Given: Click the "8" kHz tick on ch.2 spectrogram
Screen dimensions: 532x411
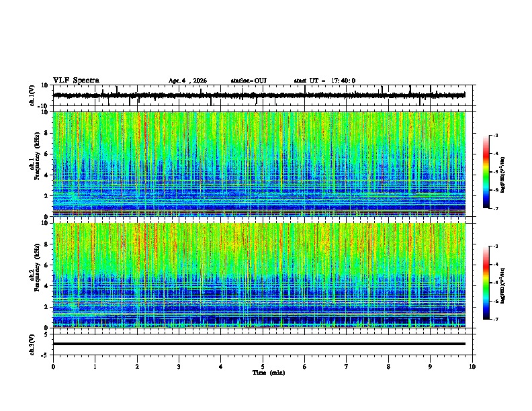Looking at the screenshot, I should (46, 244).
